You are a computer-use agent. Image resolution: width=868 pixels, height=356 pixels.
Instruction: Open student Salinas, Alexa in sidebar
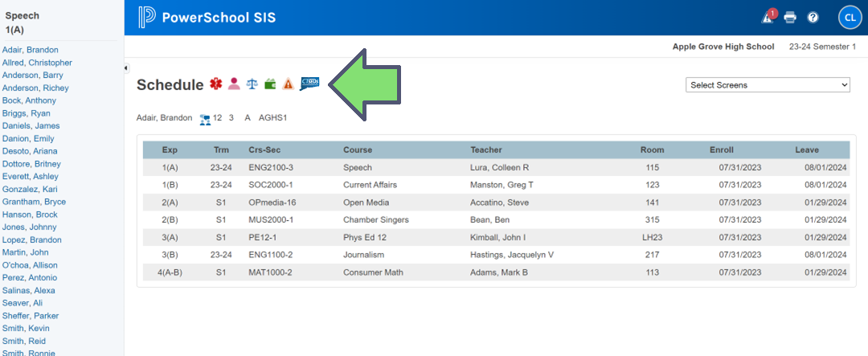pyautogui.click(x=28, y=291)
